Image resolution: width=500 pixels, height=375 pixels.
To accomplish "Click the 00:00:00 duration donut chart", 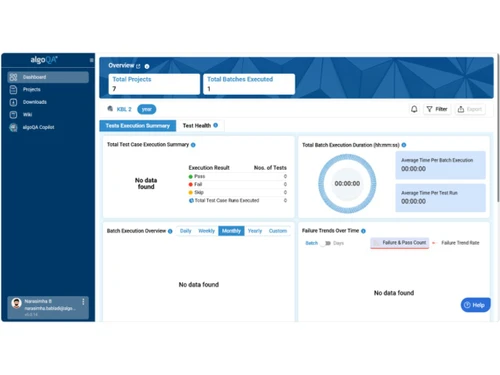I will [x=347, y=184].
